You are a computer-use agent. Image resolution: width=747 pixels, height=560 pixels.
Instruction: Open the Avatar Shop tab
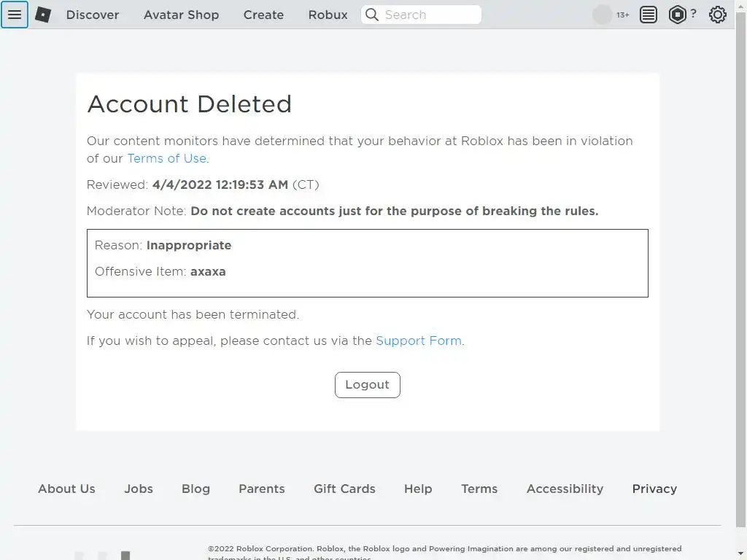[181, 15]
